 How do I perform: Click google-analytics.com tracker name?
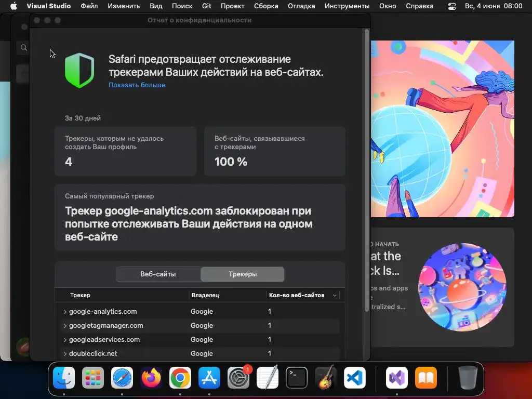(x=103, y=312)
